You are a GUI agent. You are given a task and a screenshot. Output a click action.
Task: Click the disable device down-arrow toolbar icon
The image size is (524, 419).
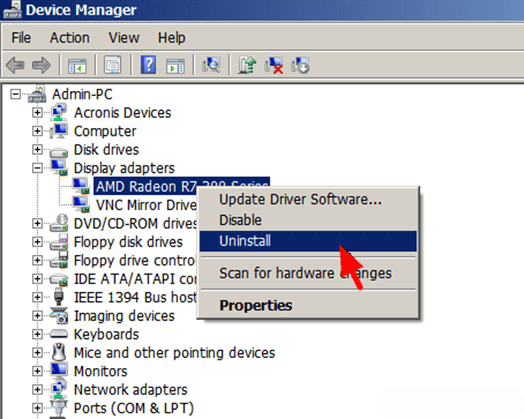coord(300,65)
